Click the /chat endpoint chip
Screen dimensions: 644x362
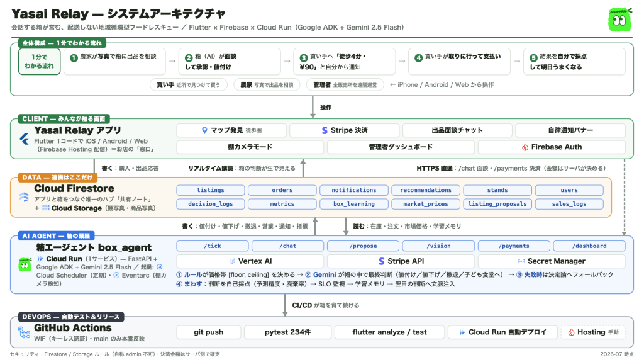pos(288,246)
